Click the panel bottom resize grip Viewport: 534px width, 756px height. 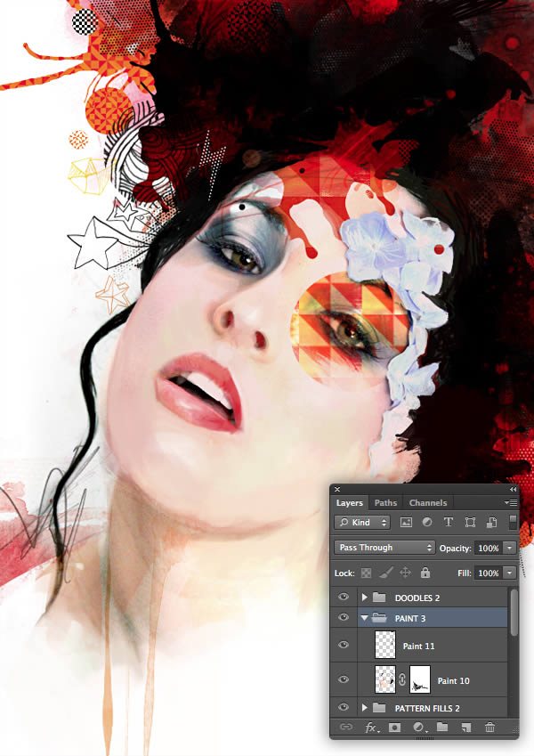tap(425, 737)
